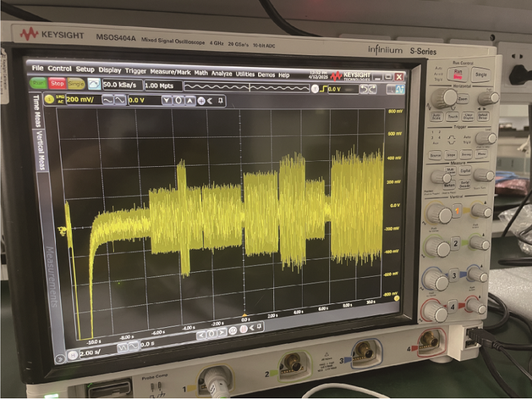Click the bottom-left double chevron expander
Viewport: 532px width, 399px height.
(60, 358)
